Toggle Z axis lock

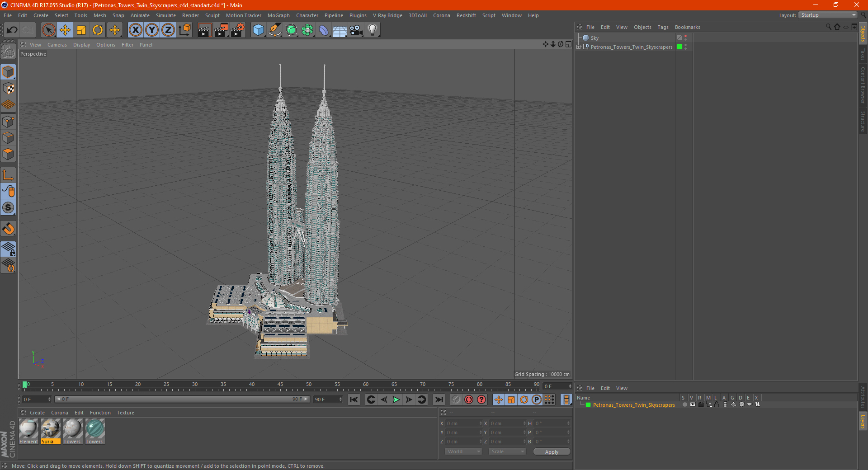[x=168, y=30]
